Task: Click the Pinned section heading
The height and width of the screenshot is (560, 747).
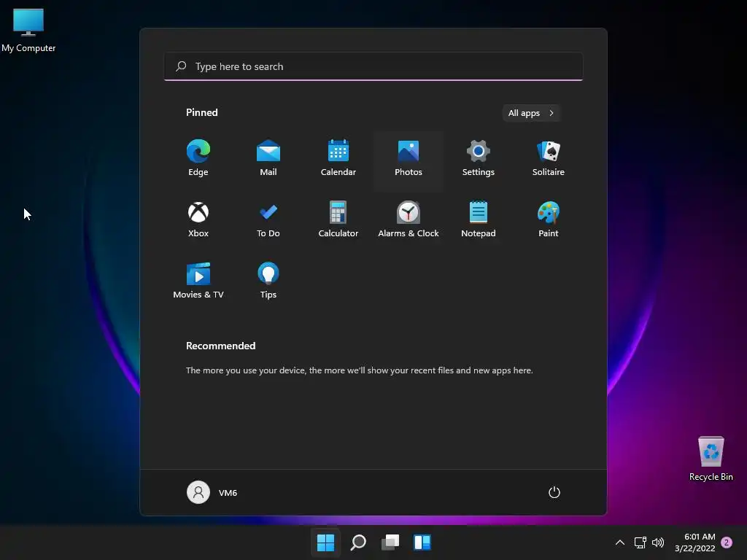Action: [x=202, y=112]
